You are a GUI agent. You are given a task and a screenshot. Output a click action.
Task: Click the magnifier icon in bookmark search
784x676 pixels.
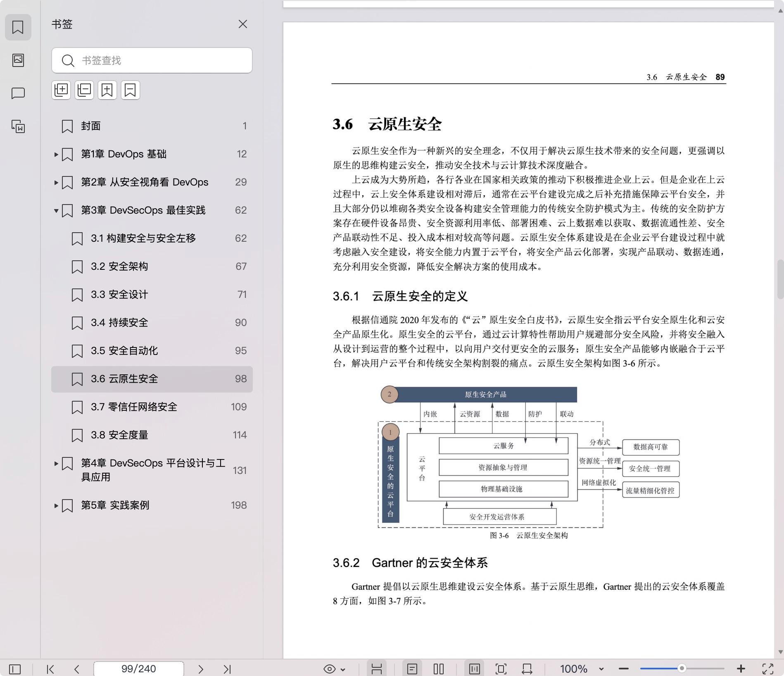[x=68, y=61]
